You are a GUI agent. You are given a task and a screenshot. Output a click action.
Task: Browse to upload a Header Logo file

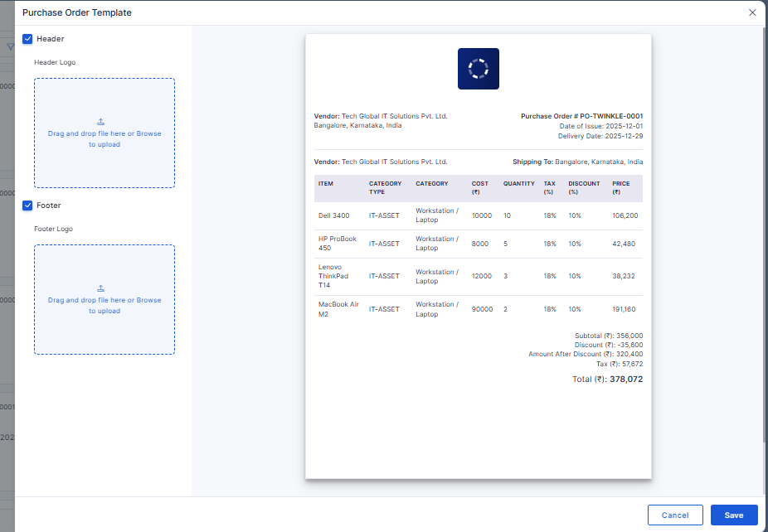click(149, 133)
